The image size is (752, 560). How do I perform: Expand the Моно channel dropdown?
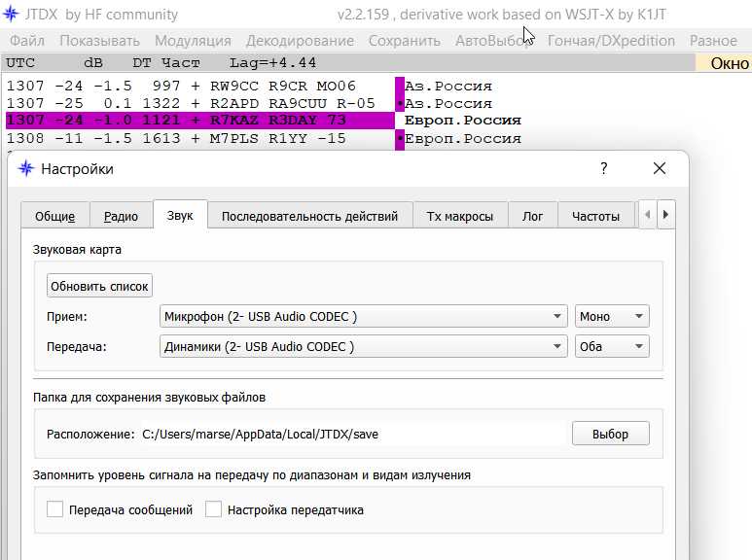(612, 317)
